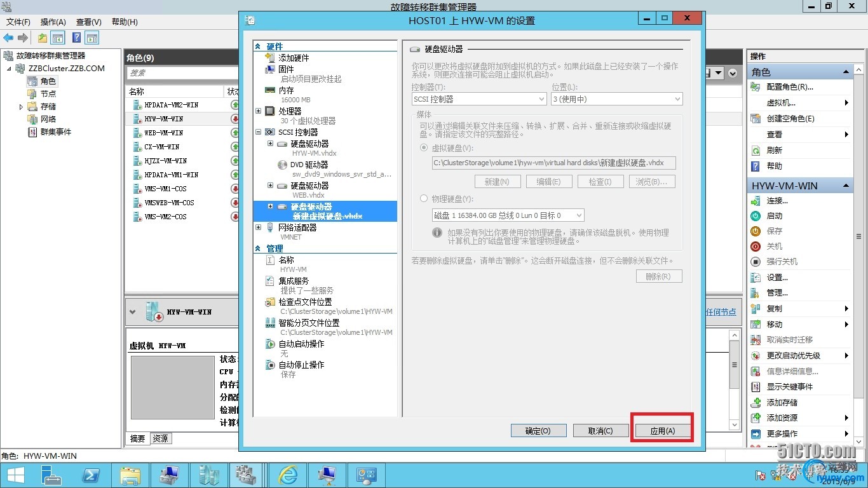Click the 应用(A) apply button

pyautogui.click(x=662, y=431)
